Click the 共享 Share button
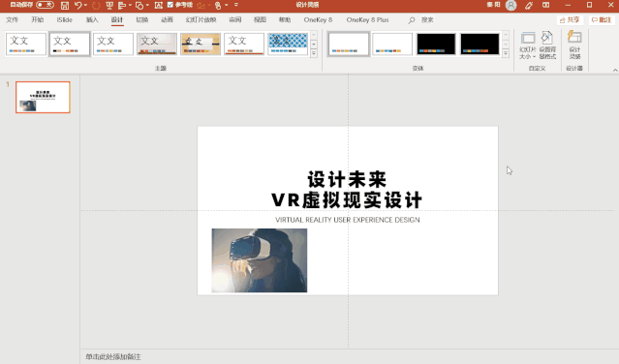Image resolution: width=619 pixels, height=364 pixels. pyautogui.click(x=570, y=19)
